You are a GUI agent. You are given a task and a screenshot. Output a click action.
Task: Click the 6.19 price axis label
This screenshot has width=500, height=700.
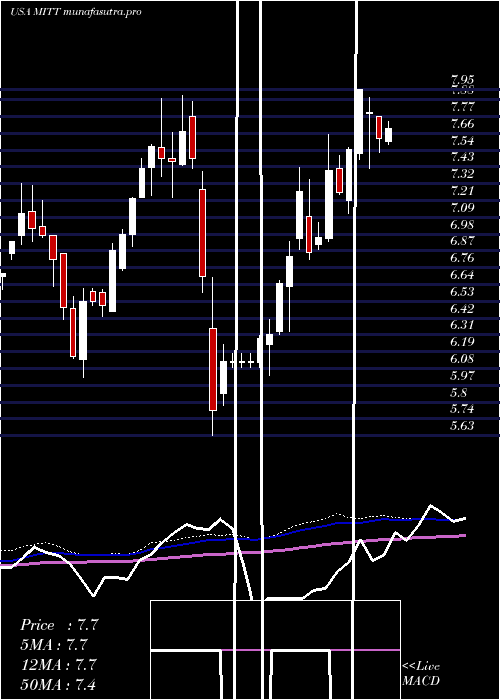[462, 342]
